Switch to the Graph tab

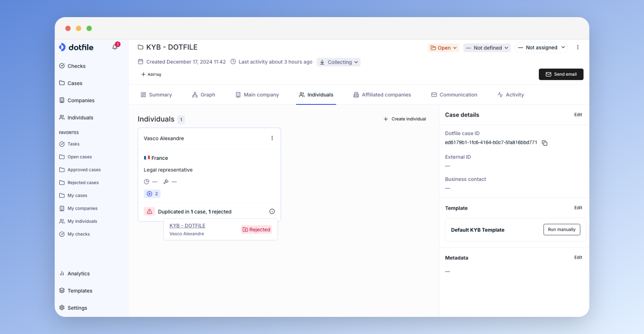tap(204, 95)
